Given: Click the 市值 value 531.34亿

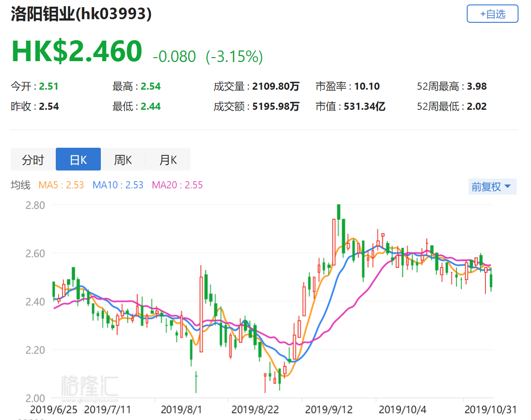Looking at the screenshot, I should [365, 107].
